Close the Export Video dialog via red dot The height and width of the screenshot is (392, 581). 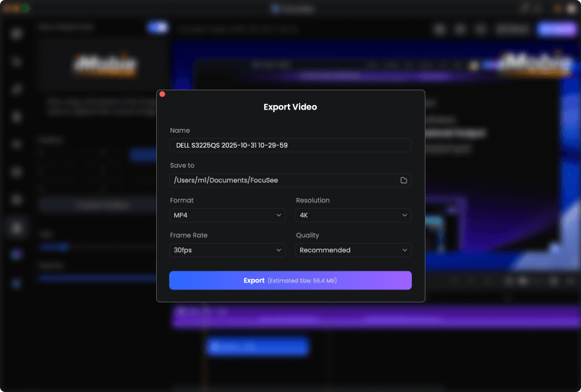162,94
